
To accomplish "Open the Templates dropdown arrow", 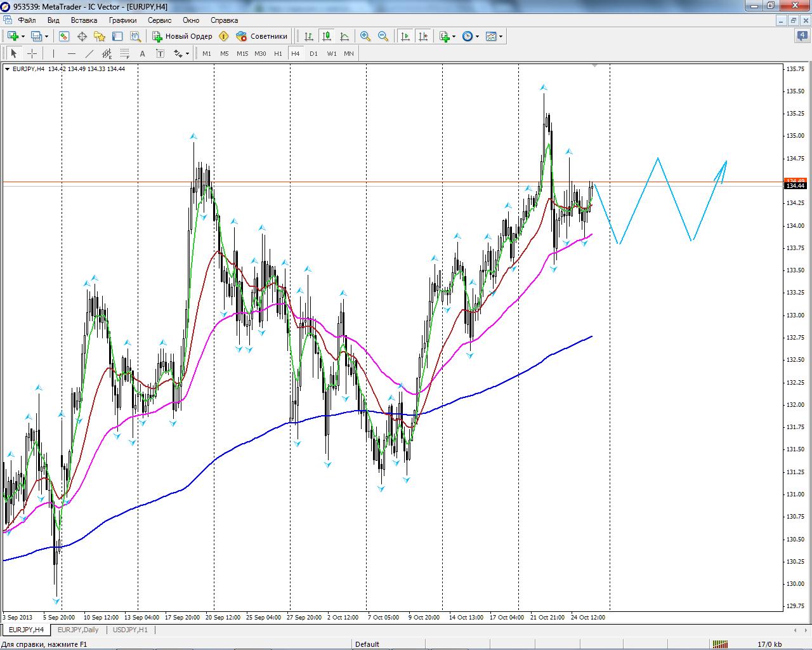I will tap(501, 37).
